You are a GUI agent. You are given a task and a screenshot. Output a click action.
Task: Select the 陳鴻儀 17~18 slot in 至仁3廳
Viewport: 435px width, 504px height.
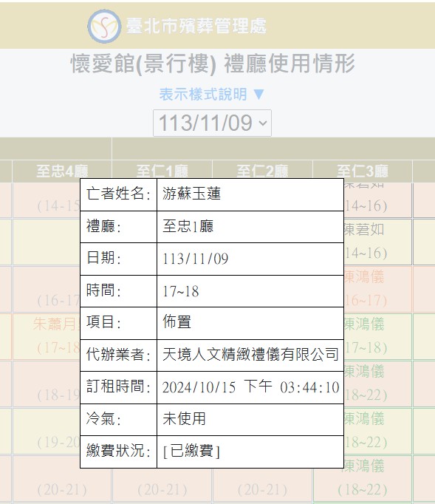(x=378, y=336)
